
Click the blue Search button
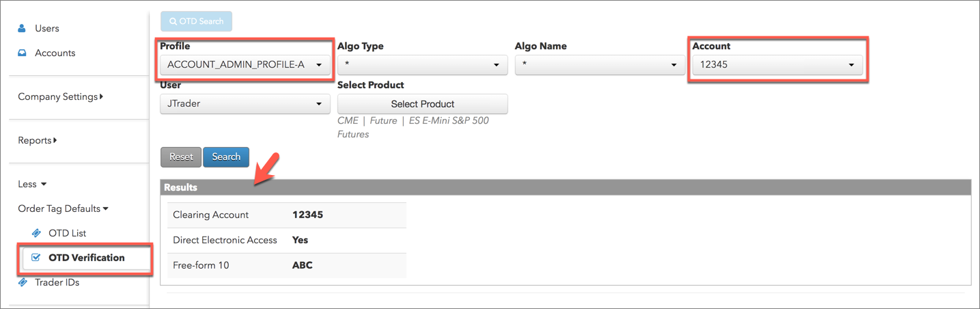click(226, 157)
